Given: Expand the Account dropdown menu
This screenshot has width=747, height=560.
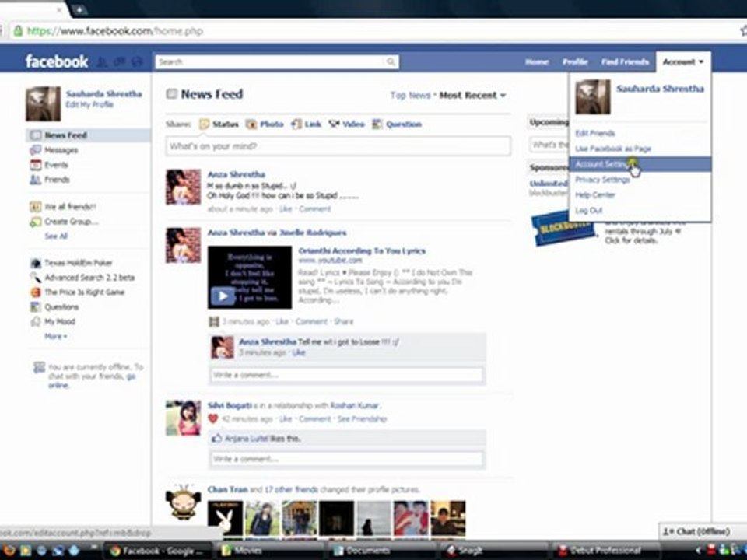Looking at the screenshot, I should coord(683,62).
